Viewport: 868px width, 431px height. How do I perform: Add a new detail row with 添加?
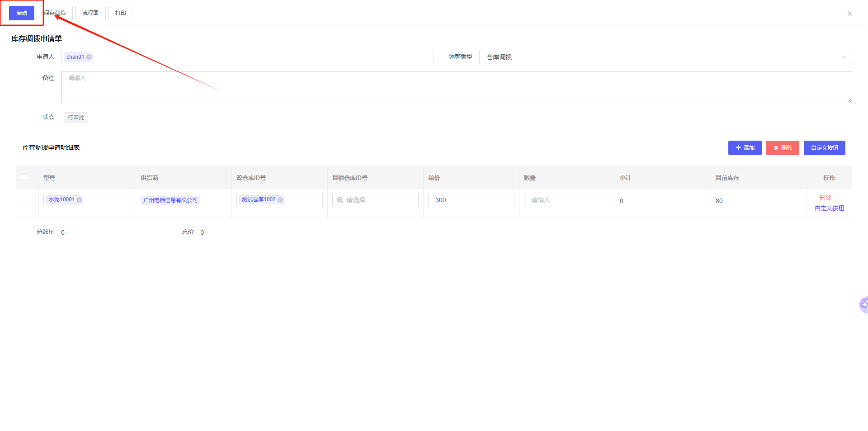pos(745,148)
